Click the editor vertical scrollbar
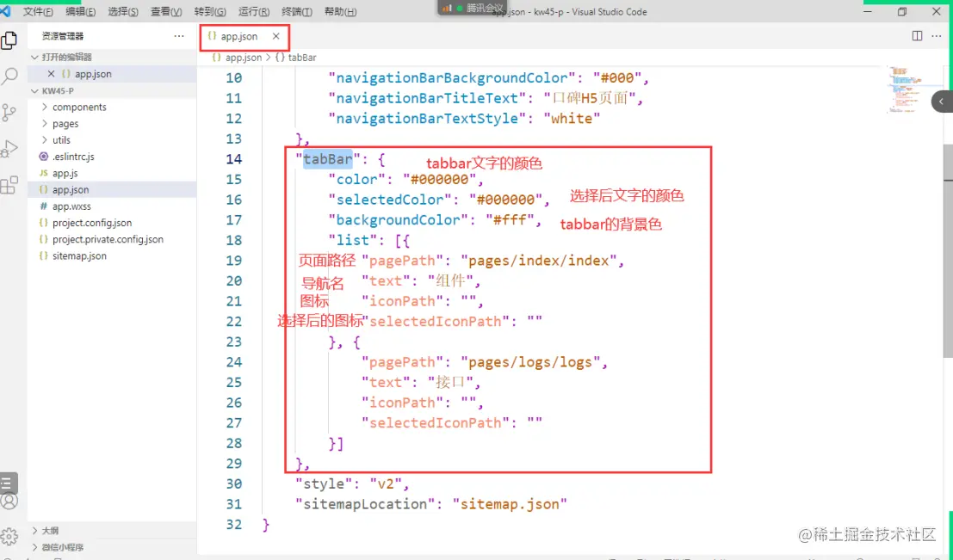Screen dimensions: 953x560 948,252
